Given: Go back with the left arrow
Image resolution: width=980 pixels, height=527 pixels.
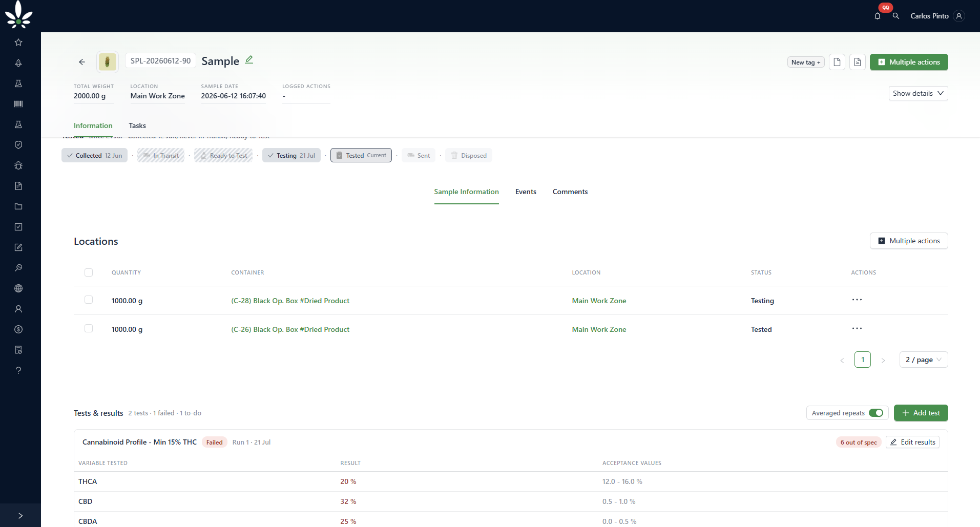Looking at the screenshot, I should (82, 62).
